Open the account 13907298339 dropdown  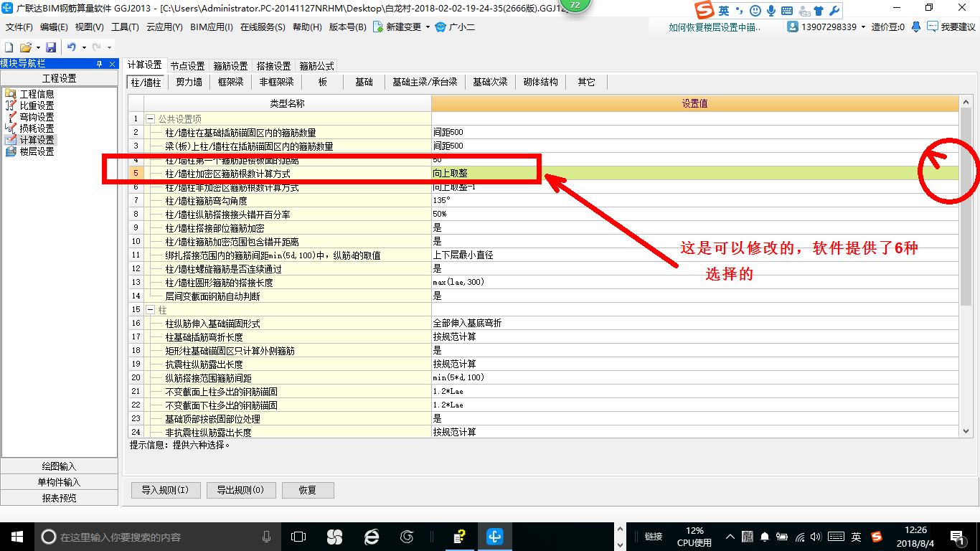(x=863, y=27)
